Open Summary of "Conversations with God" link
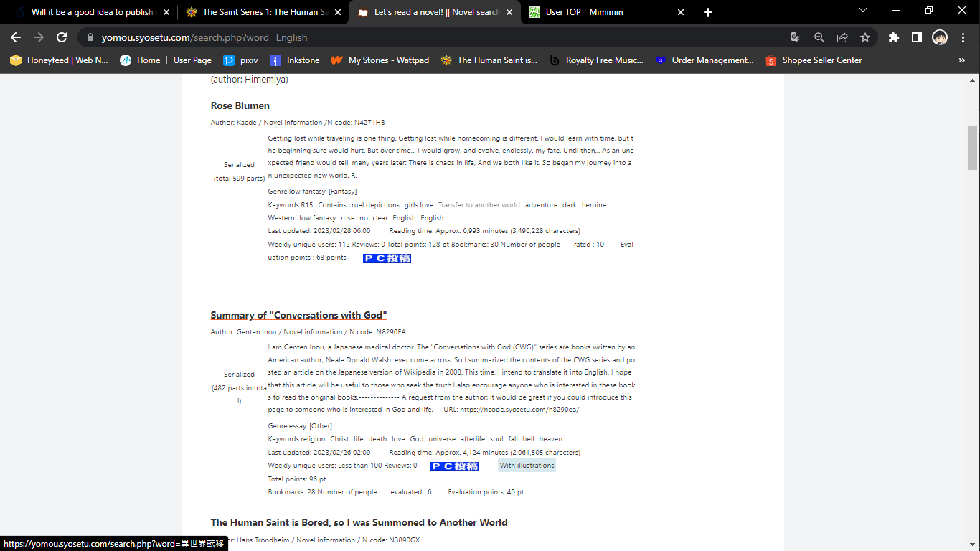This screenshot has height=551, width=980. pyautogui.click(x=298, y=315)
